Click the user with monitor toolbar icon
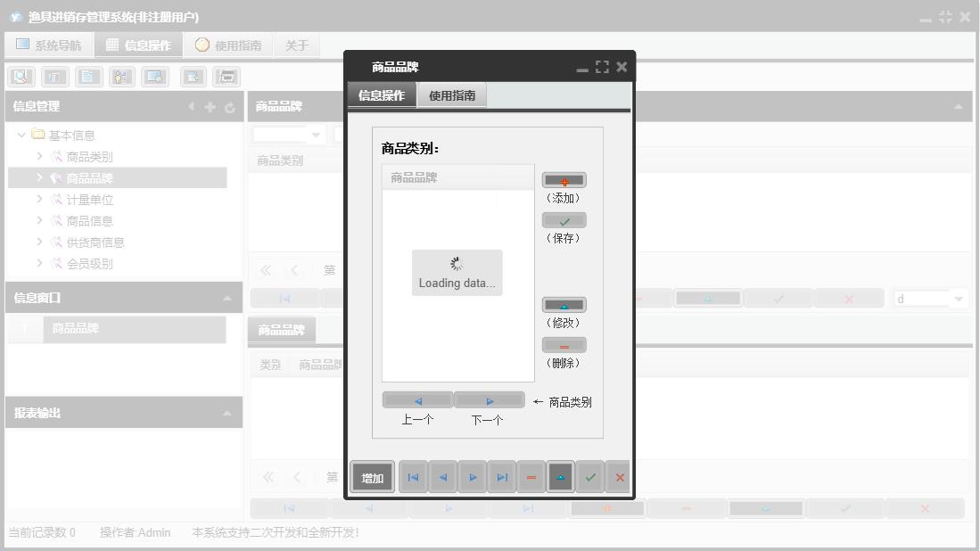 pyautogui.click(x=122, y=77)
